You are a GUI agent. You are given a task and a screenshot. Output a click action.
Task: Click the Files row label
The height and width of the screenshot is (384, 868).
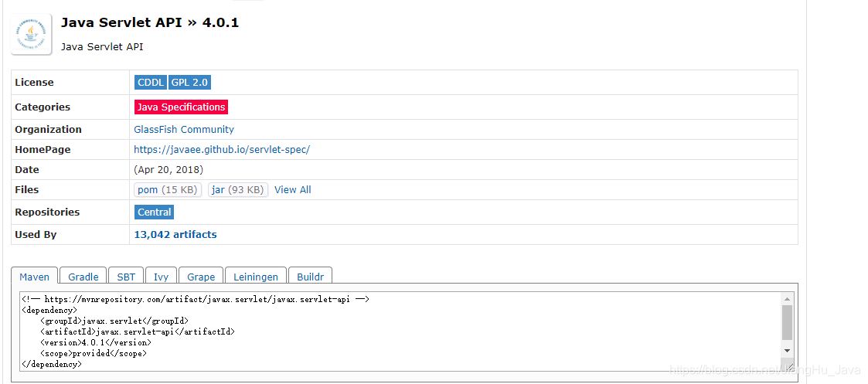(26, 190)
